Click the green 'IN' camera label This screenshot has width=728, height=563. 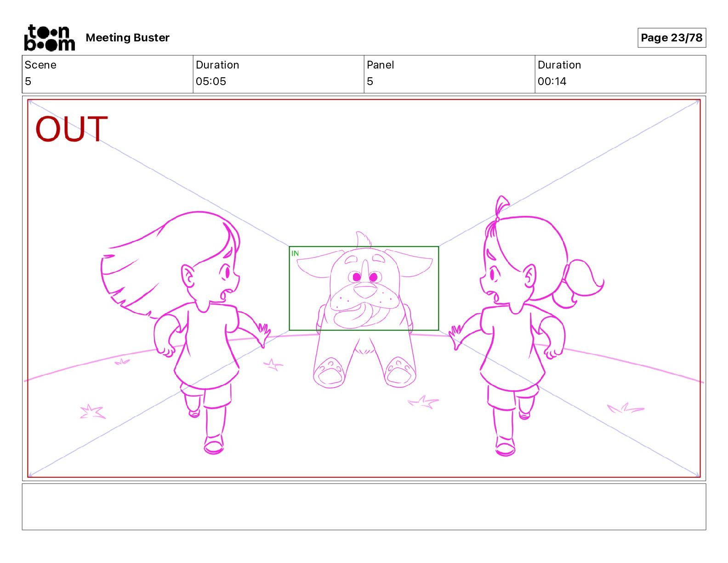click(x=295, y=253)
